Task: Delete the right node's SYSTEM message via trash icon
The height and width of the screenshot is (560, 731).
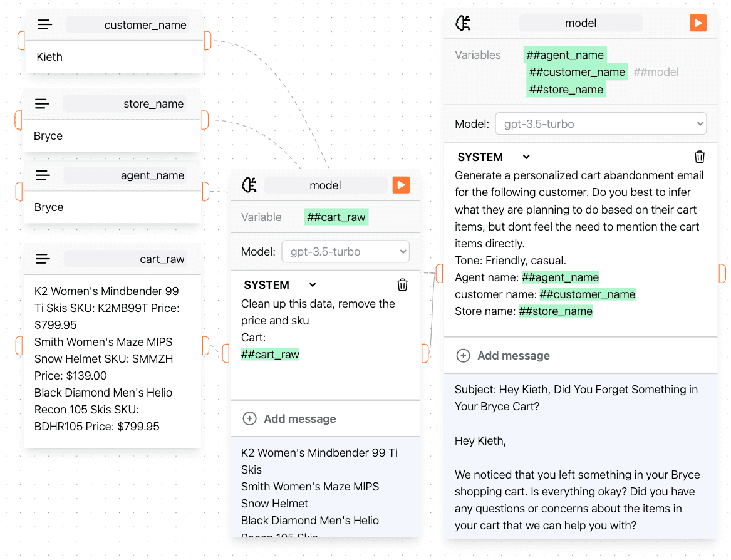Action: [700, 157]
